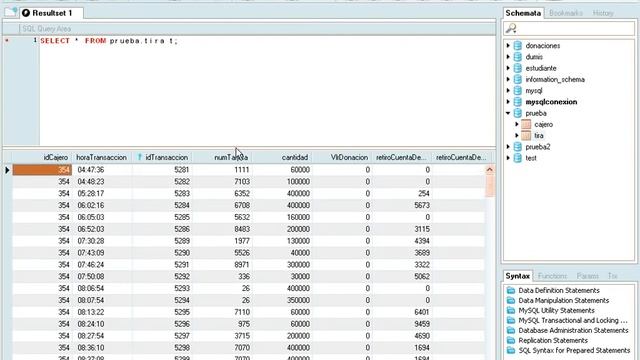Select the dumis database icon
The width and height of the screenshot is (640, 360).
pyautogui.click(x=518, y=57)
